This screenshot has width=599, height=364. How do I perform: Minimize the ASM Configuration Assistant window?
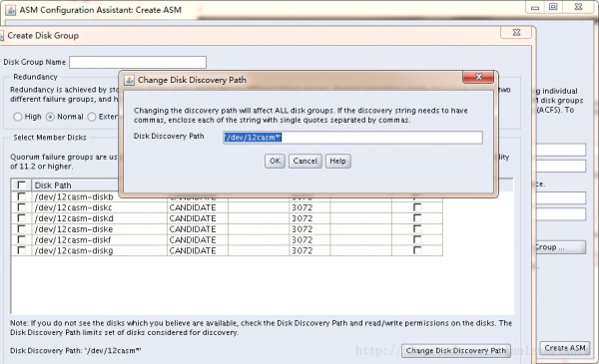[x=535, y=7]
